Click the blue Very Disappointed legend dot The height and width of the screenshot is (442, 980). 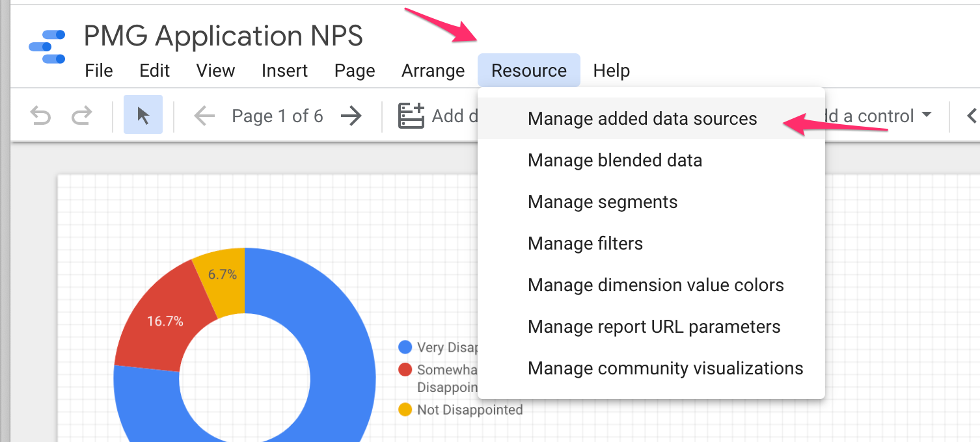(x=405, y=347)
